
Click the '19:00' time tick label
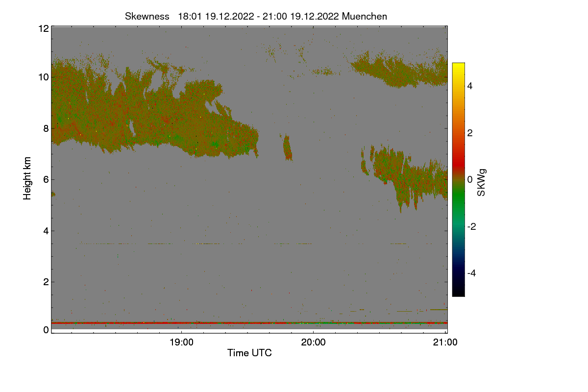point(181,343)
